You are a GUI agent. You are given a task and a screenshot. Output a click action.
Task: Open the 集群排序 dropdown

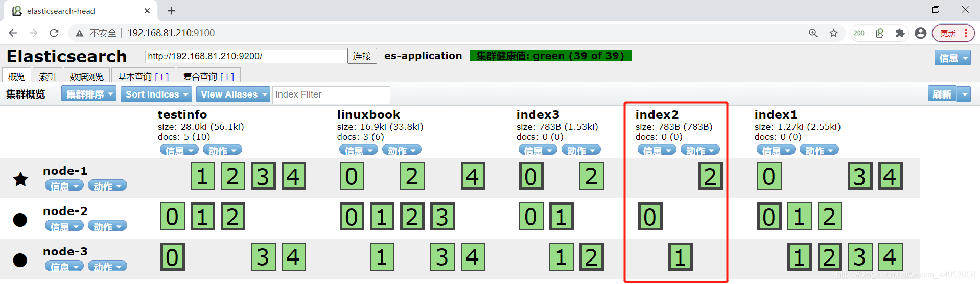pos(89,94)
